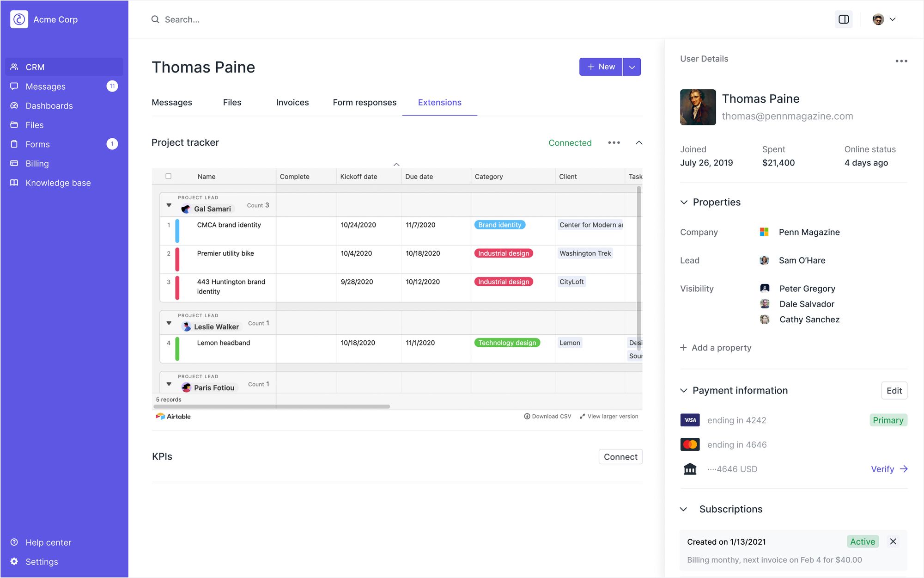Viewport: 924px width, 578px height.
Task: Click the table's horizontal scrollbar
Action: (x=273, y=406)
